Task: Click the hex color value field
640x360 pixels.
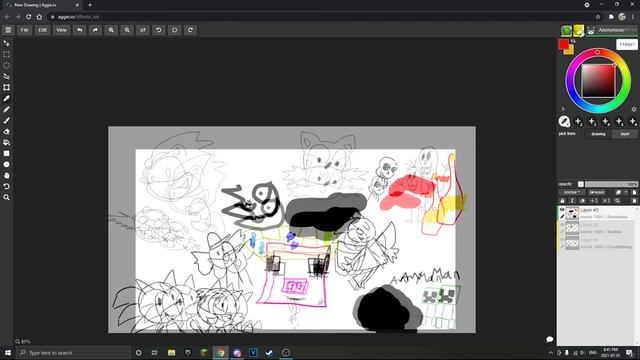Action: (x=627, y=44)
